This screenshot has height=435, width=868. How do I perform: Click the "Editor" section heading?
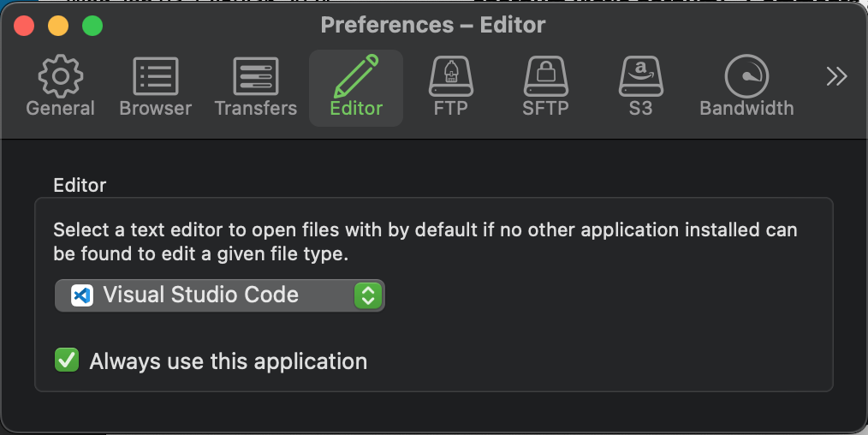pyautogui.click(x=80, y=184)
